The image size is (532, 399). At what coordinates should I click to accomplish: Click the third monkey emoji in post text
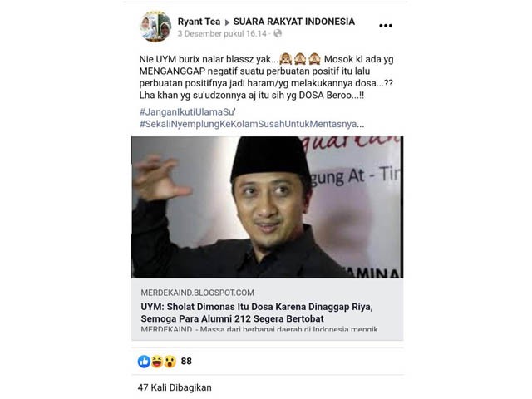pyautogui.click(x=314, y=59)
